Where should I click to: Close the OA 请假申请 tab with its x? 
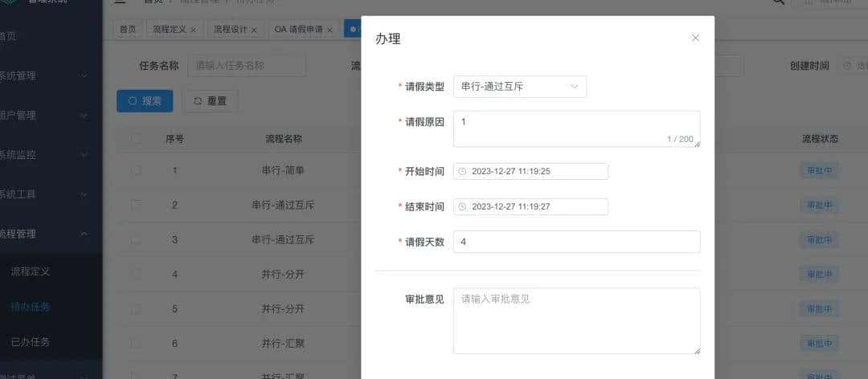(x=330, y=30)
